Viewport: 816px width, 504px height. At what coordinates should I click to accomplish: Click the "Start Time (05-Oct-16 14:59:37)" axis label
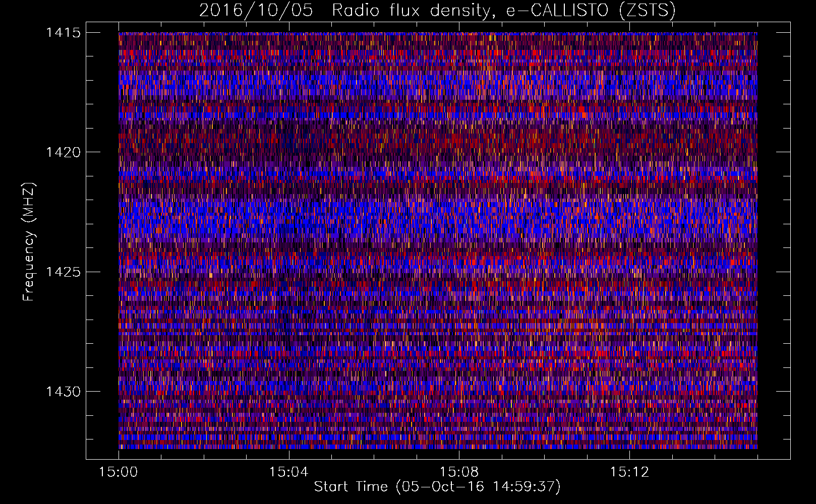(437, 487)
